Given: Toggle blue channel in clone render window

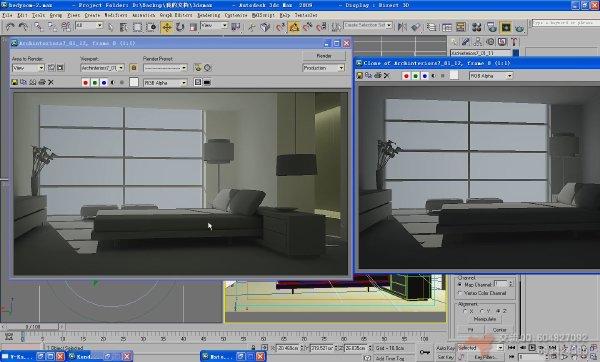Looking at the screenshot, I should pyautogui.click(x=424, y=76).
